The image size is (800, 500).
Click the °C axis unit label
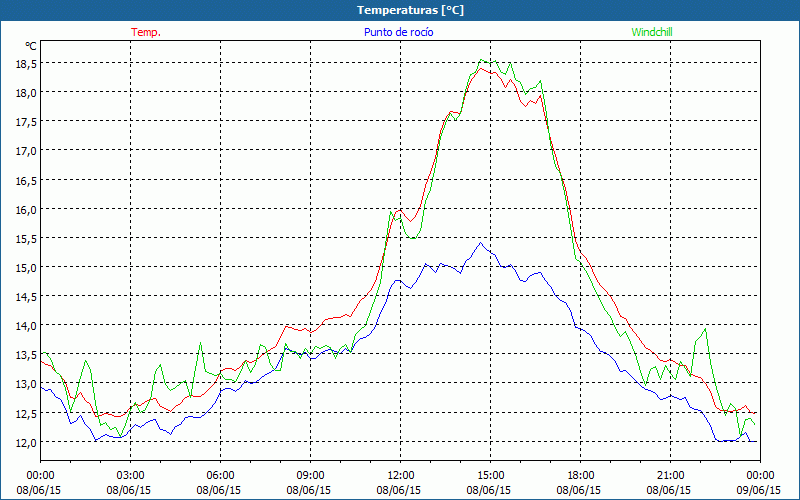pos(31,46)
